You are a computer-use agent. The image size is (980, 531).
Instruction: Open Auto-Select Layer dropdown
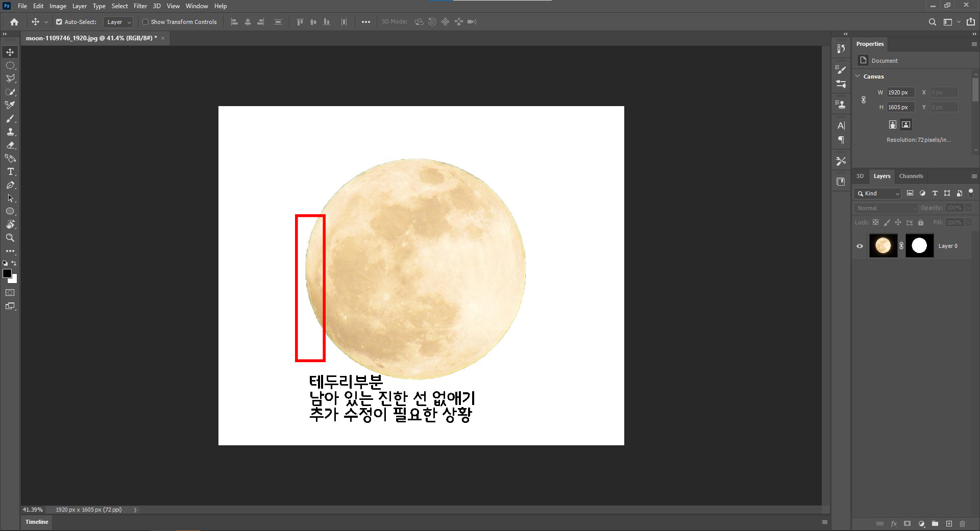click(118, 22)
